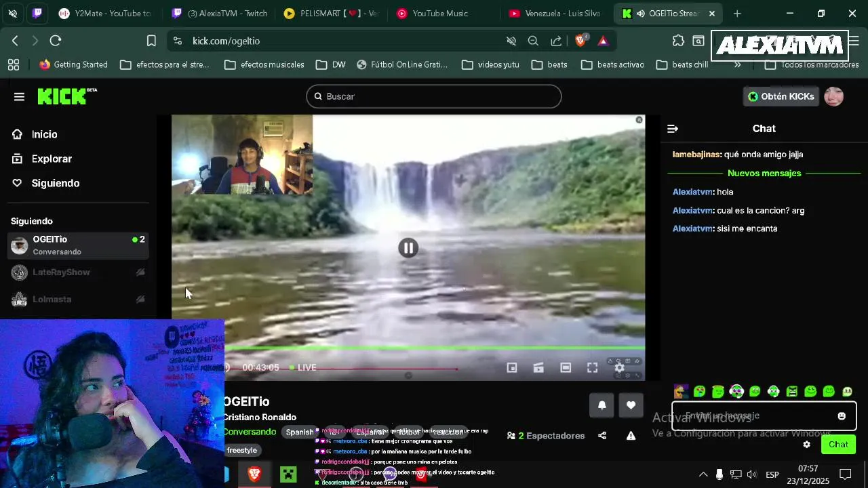Open video player settings gear
The image size is (868, 488).
coord(619,367)
